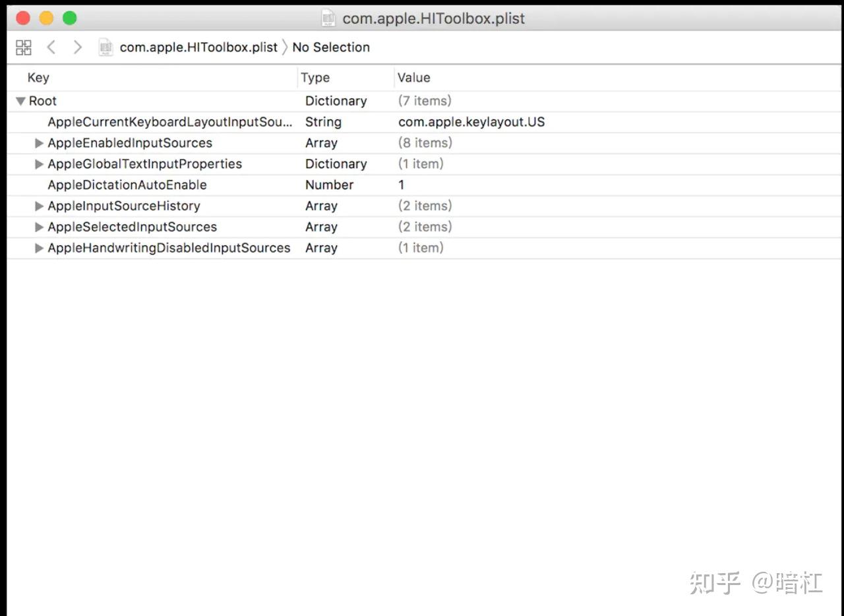Select AppleSelectedInputSources key text
The height and width of the screenshot is (616, 844).
click(x=133, y=228)
